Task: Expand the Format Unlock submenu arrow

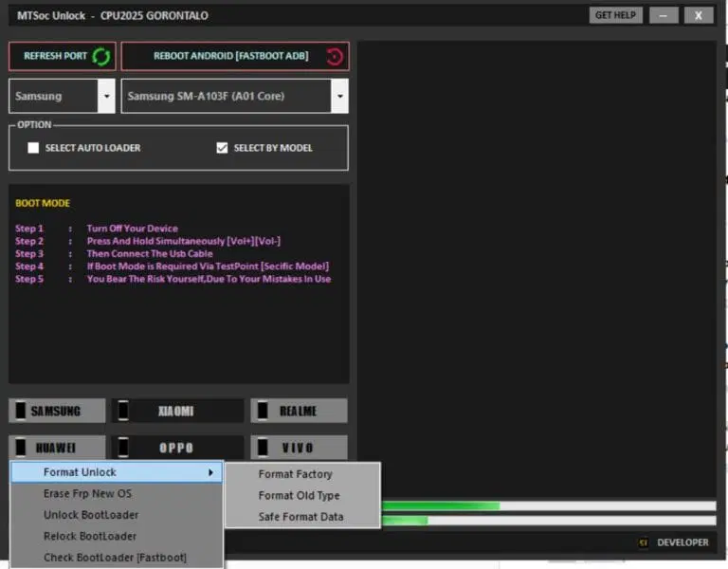Action: click(210, 472)
